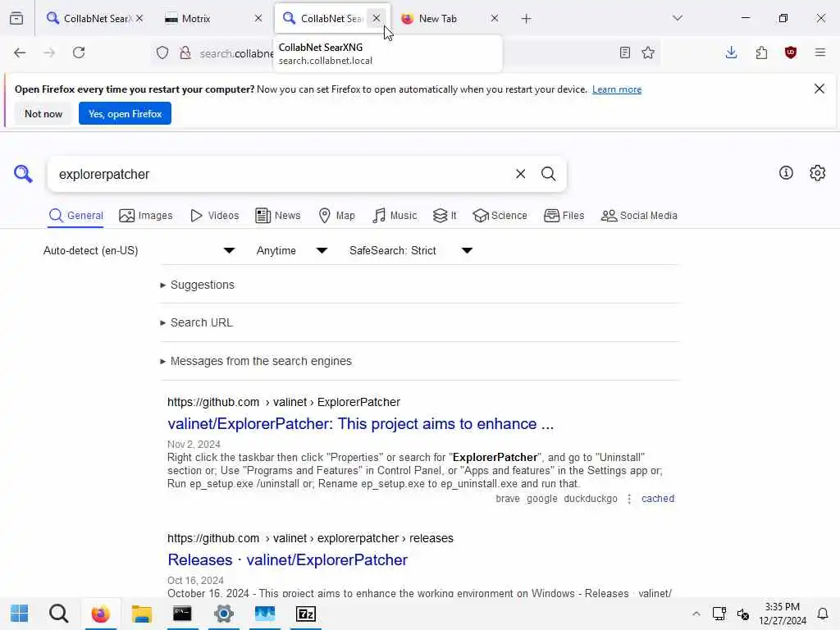Open the notification bell in taskbar
This screenshot has width=840, height=630.
(822, 614)
